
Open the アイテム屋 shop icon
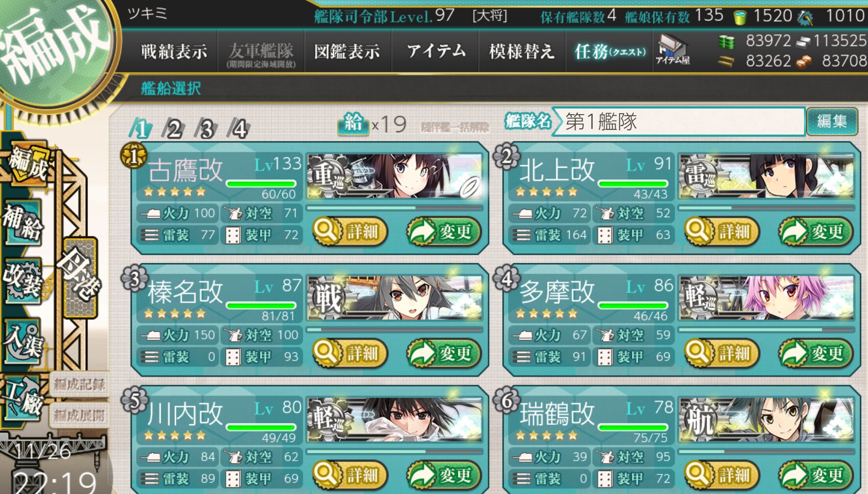(673, 50)
